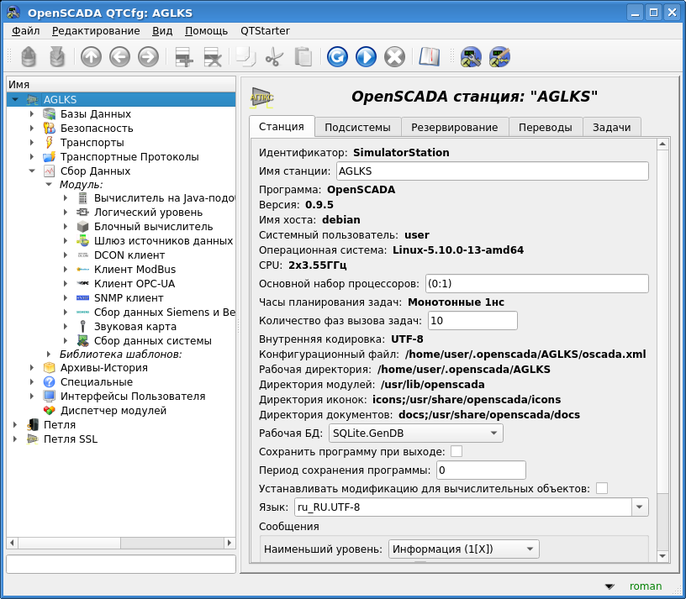The height and width of the screenshot is (599, 686).
Task: Open the QTStarter menu
Action: pos(265,31)
